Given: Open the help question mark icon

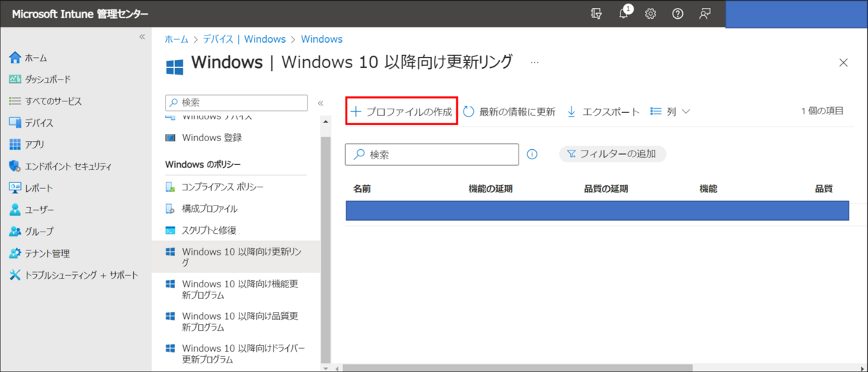Looking at the screenshot, I should [678, 14].
